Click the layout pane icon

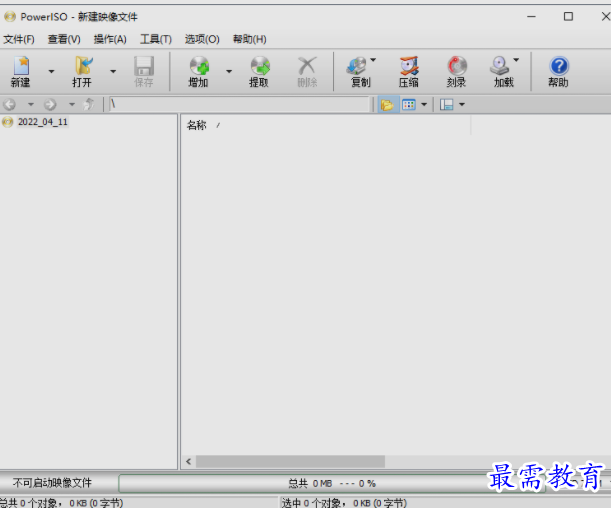(447, 104)
